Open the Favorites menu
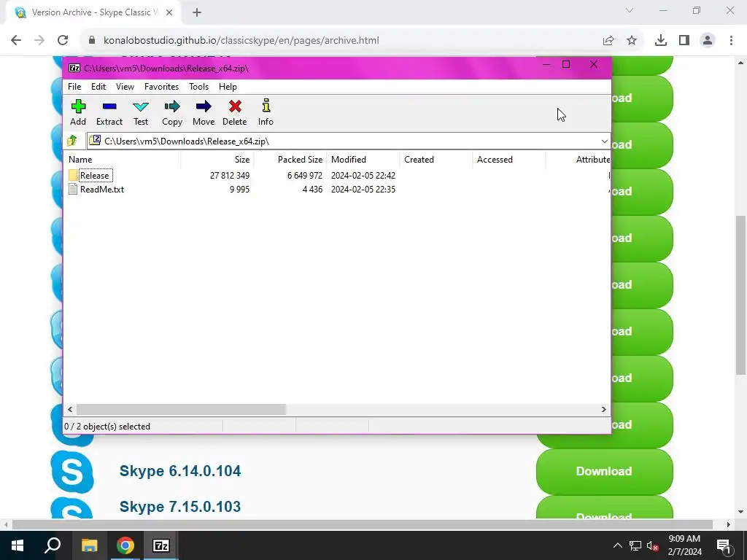This screenshot has height=560, width=747. click(x=161, y=87)
